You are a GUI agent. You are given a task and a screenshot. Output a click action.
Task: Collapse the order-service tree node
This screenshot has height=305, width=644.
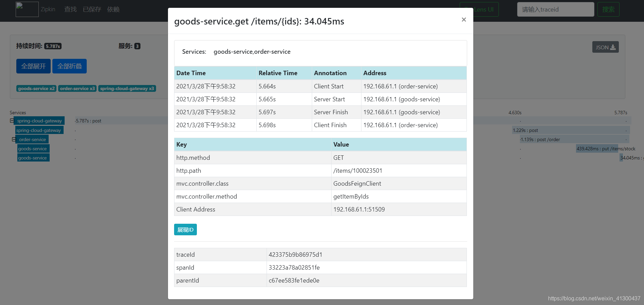click(14, 139)
